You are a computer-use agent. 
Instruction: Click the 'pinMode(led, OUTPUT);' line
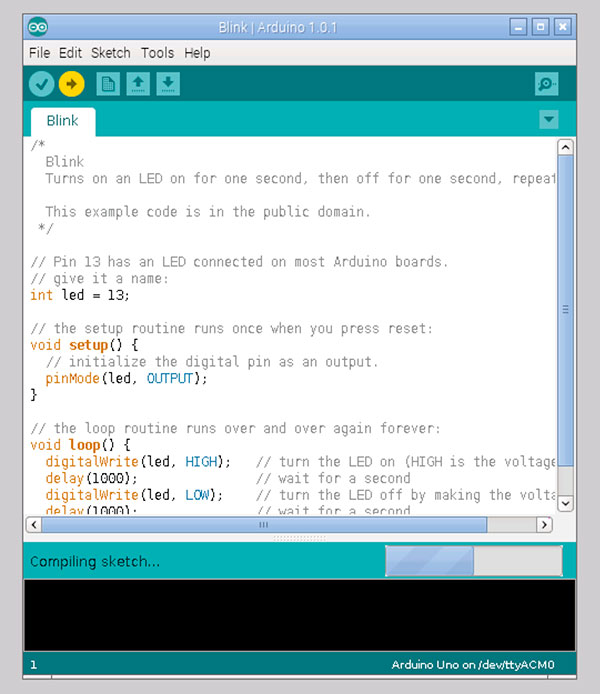click(126, 378)
